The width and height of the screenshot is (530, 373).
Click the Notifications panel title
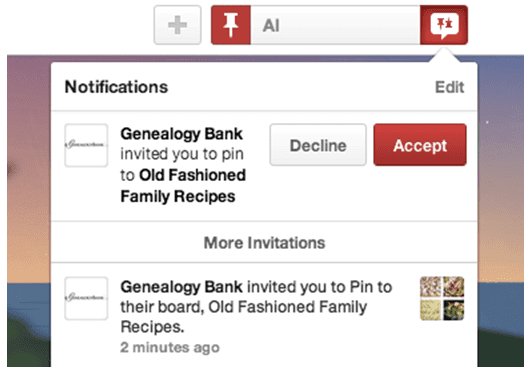pos(116,87)
